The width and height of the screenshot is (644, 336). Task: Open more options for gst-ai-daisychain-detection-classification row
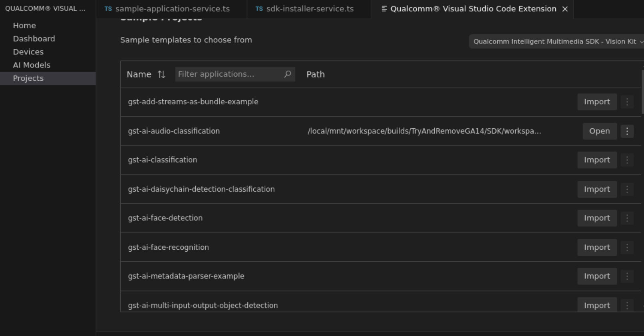pos(627,189)
